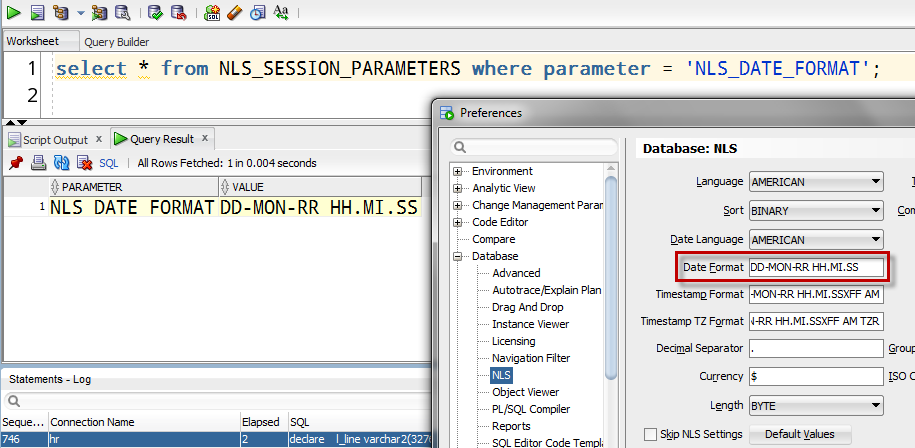Select log row 746 for connection hr
This screenshot has width=915, height=448.
pyautogui.click(x=216, y=439)
